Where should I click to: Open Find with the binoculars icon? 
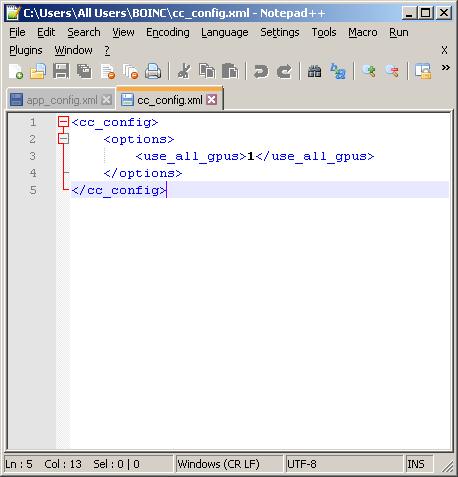(314, 71)
